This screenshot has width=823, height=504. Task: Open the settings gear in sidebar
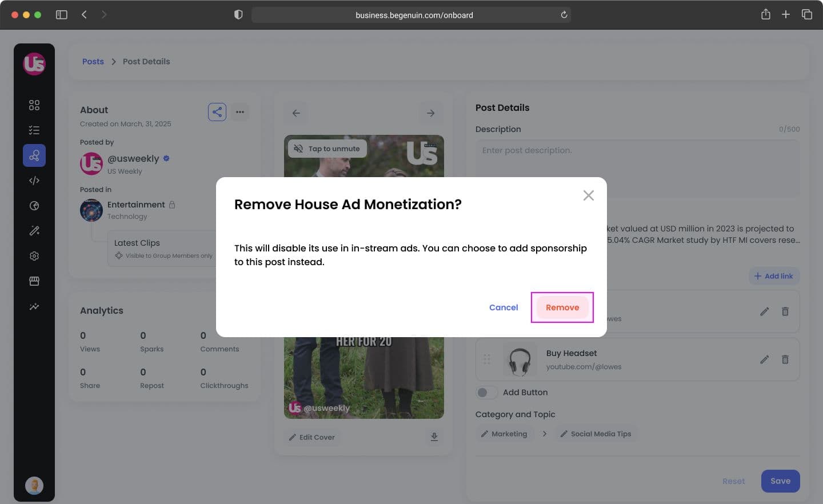click(34, 256)
